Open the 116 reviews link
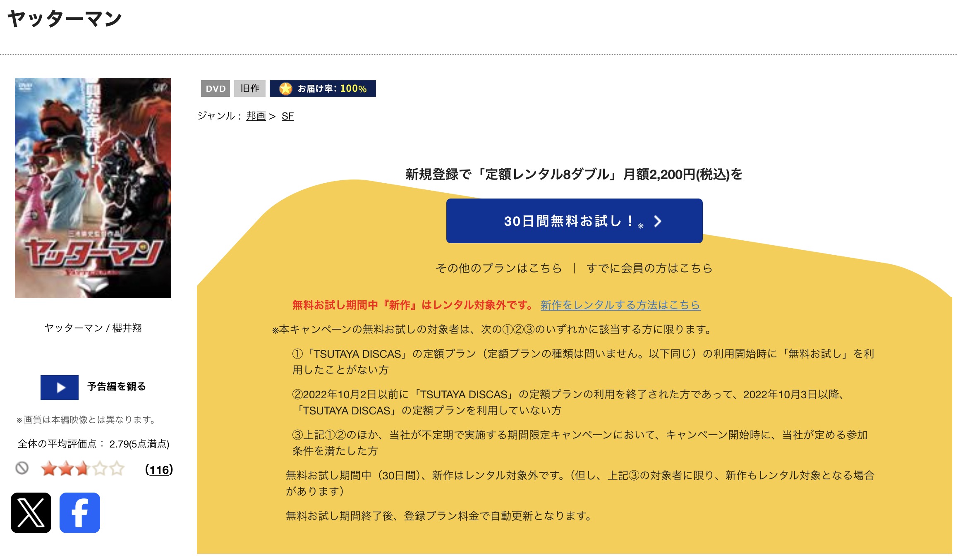 point(159,469)
